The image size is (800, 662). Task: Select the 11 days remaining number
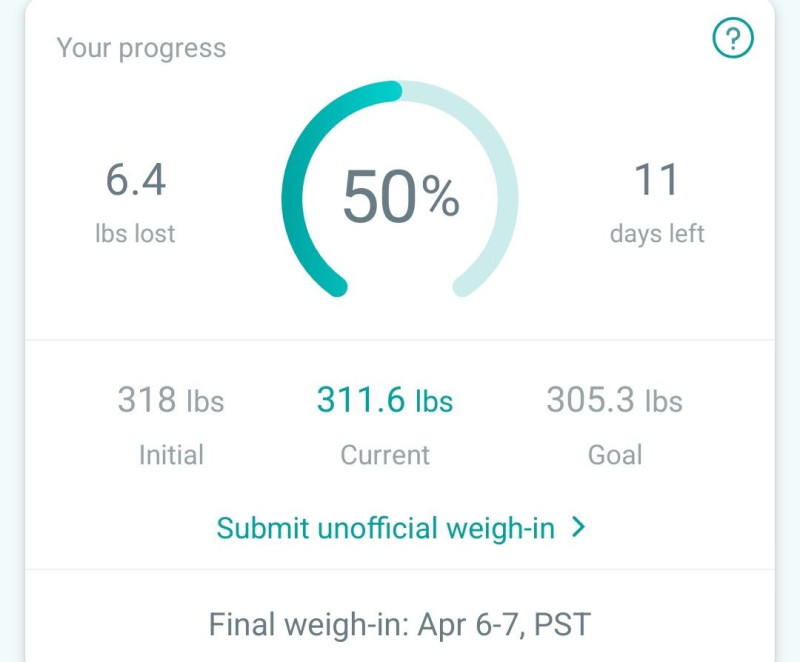[x=657, y=181]
